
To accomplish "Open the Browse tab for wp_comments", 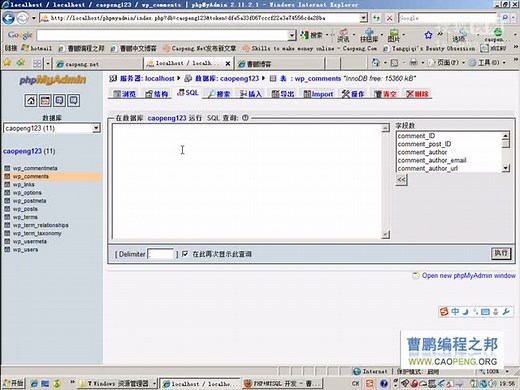I will 124,94.
